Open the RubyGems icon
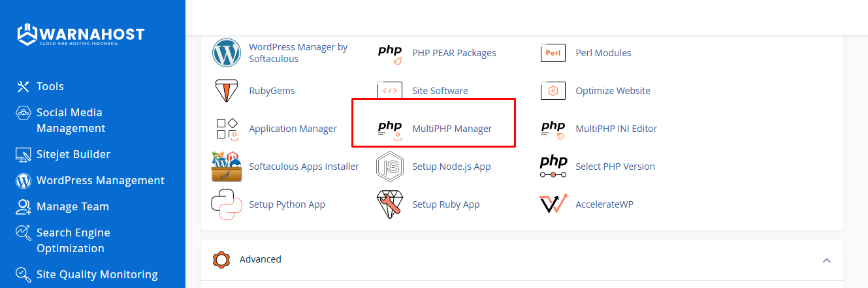 tap(227, 91)
